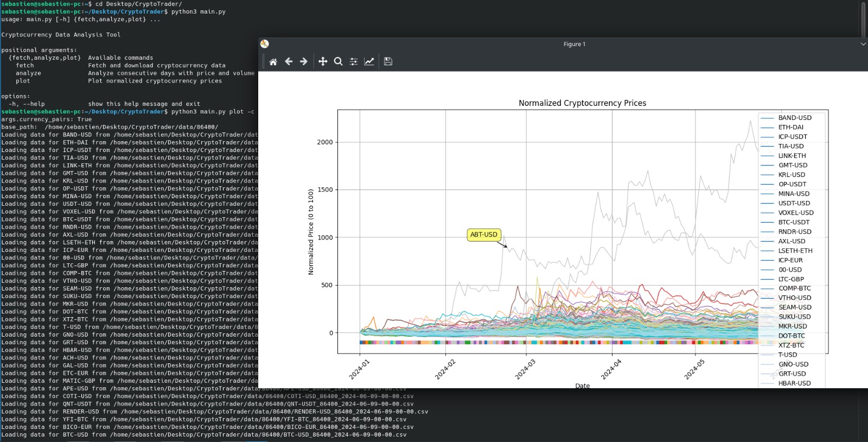The width and height of the screenshot is (868, 442).
Task: Click the 1000 y-axis tick label
Action: pyautogui.click(x=325, y=238)
